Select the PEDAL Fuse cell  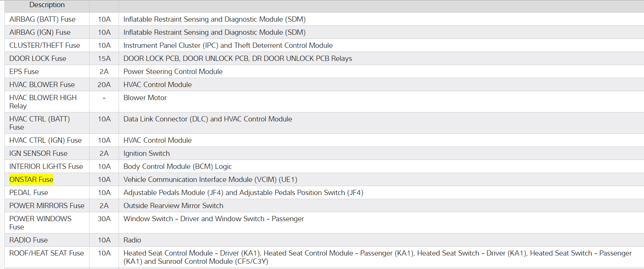[29, 193]
